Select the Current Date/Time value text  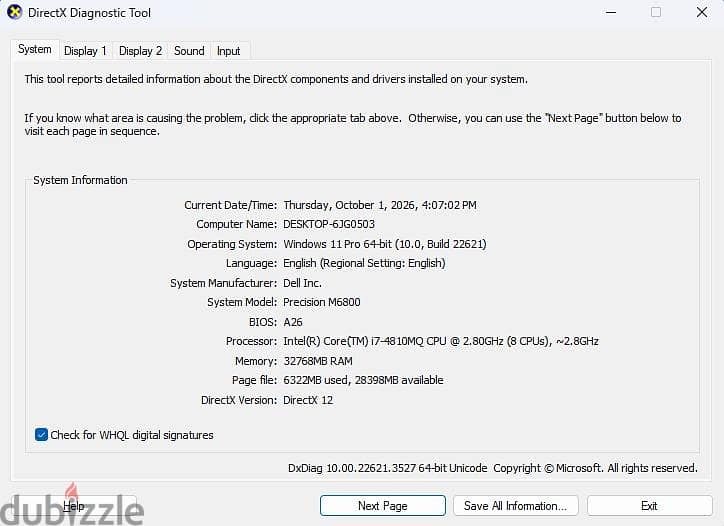coord(380,205)
